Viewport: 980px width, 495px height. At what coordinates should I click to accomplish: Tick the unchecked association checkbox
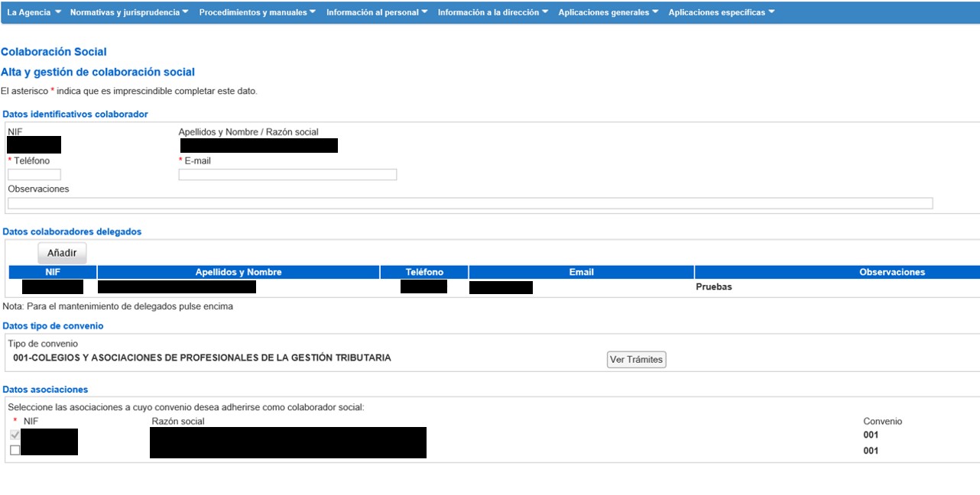15,451
